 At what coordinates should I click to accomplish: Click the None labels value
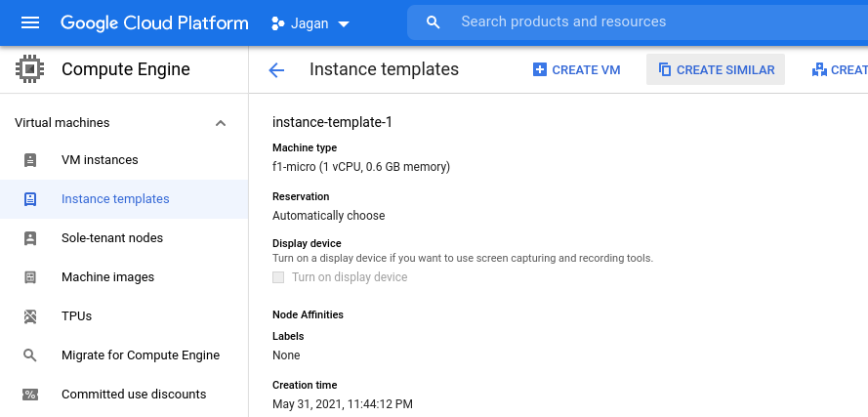[286, 354]
